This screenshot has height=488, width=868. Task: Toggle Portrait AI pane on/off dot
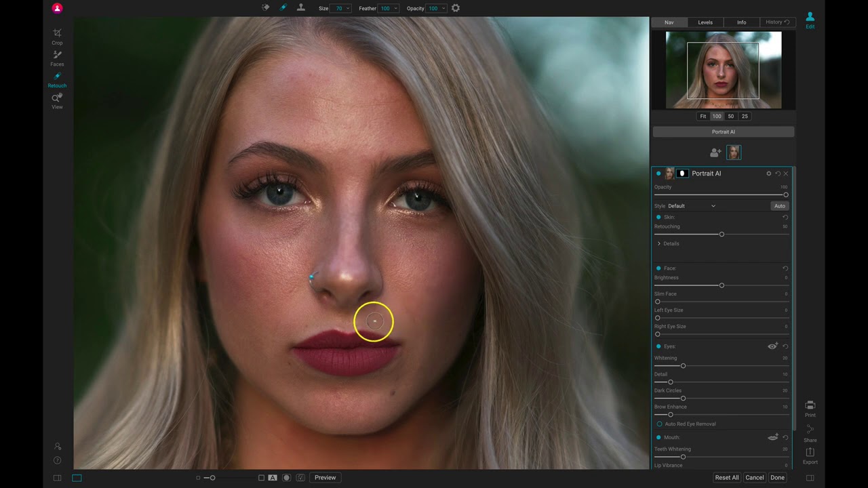coord(658,174)
